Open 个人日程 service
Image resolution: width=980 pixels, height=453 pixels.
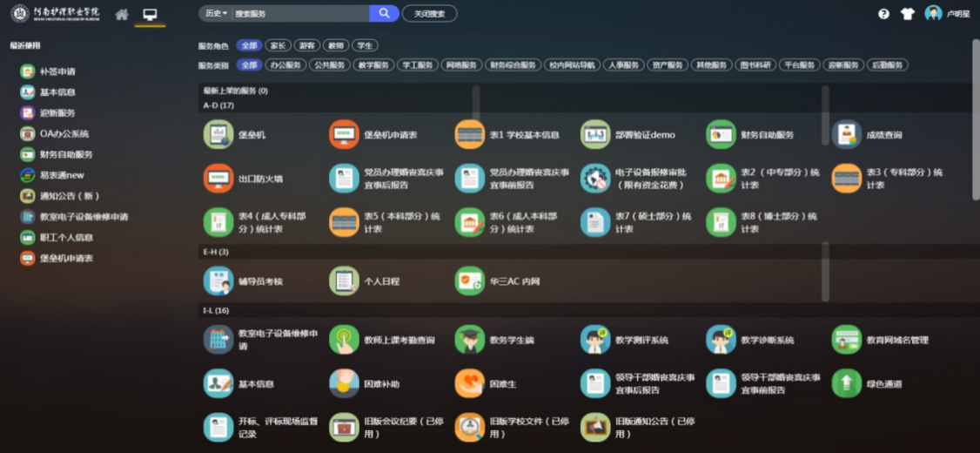pyautogui.click(x=365, y=281)
